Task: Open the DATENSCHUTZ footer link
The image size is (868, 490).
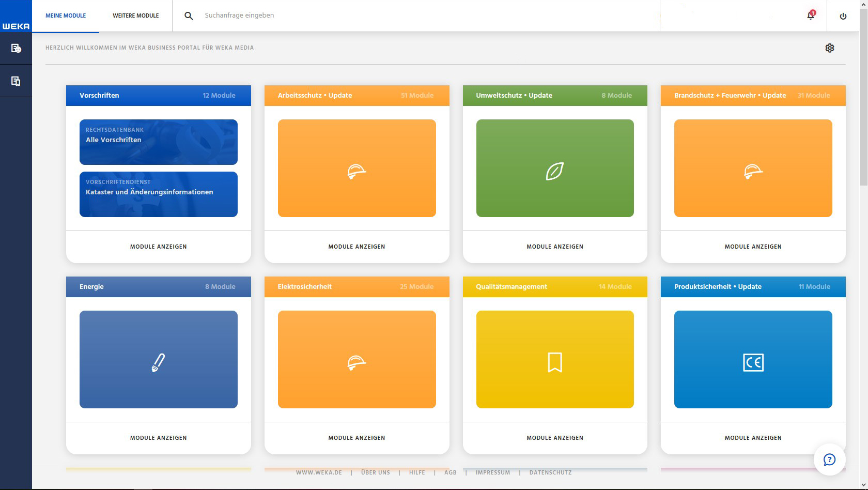Action: coord(550,472)
